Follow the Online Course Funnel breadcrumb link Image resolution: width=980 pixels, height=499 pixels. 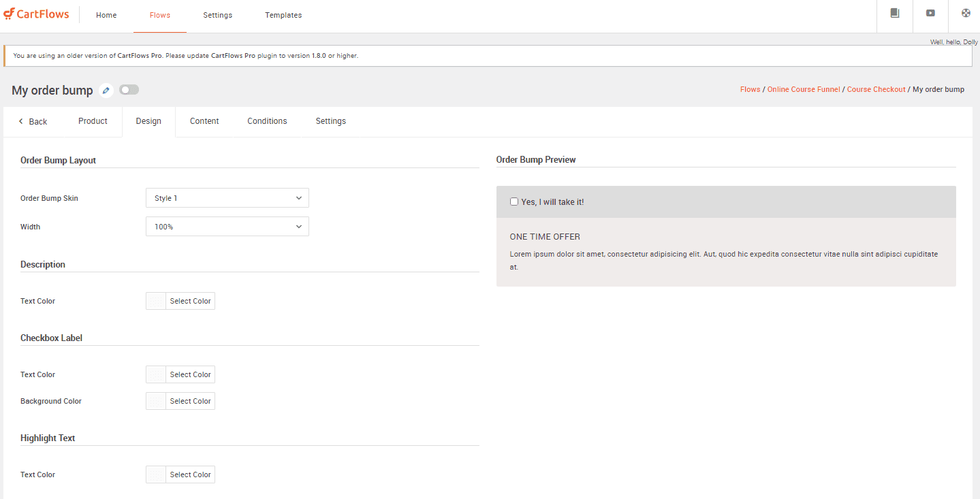pyautogui.click(x=803, y=90)
